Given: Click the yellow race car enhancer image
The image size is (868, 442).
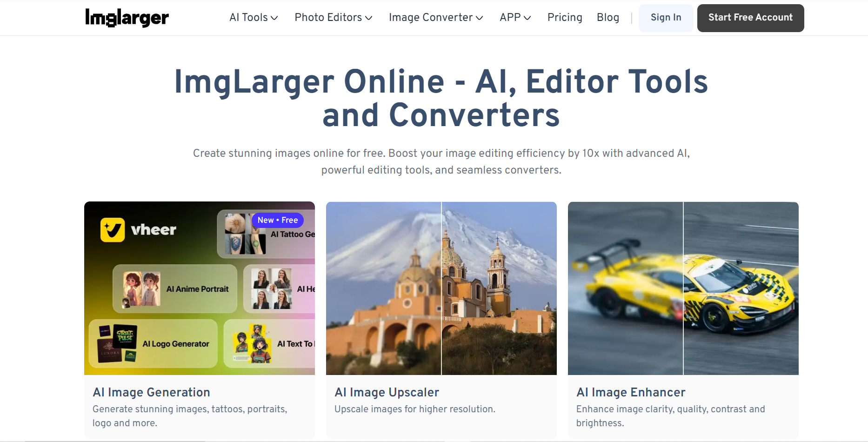Looking at the screenshot, I should coord(683,288).
